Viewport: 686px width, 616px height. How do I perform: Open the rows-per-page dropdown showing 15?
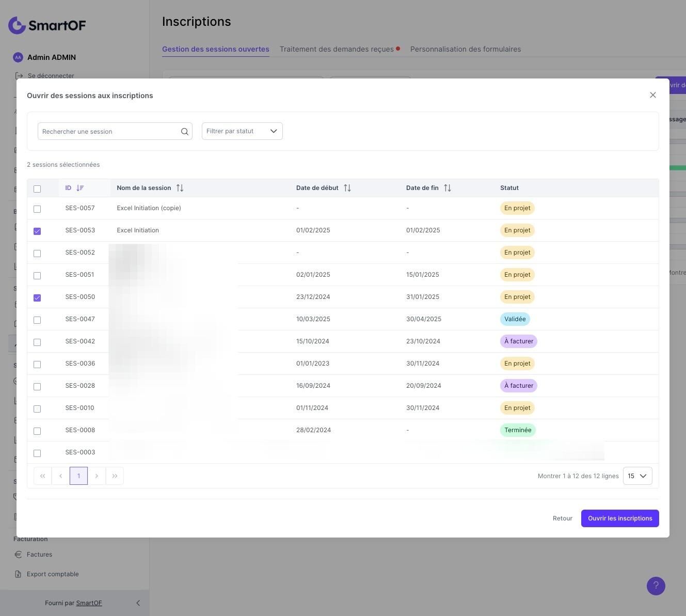(637, 476)
